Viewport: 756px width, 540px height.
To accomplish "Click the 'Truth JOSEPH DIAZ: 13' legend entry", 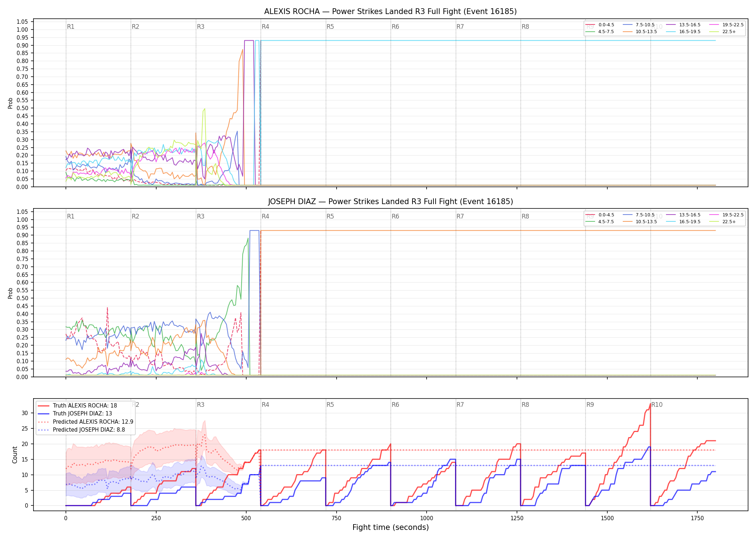I will 75,414.
